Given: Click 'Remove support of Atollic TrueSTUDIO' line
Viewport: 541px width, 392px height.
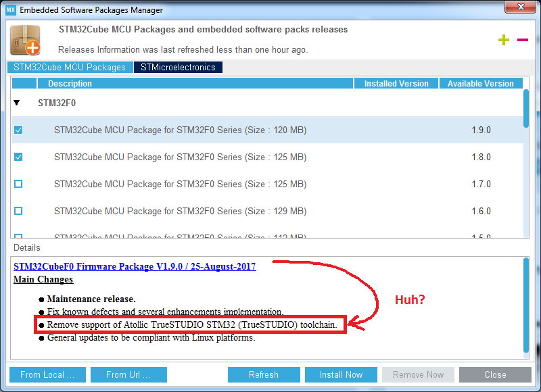Looking at the screenshot, I should 192,324.
